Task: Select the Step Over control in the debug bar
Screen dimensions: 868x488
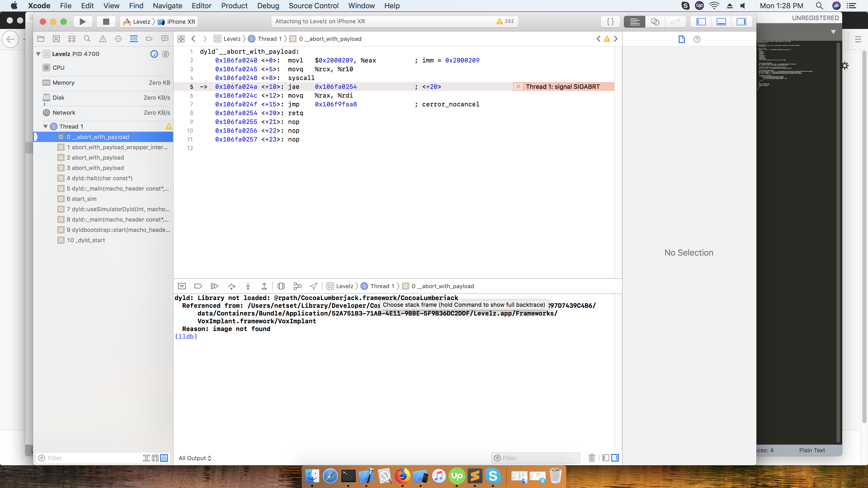Action: pyautogui.click(x=231, y=286)
